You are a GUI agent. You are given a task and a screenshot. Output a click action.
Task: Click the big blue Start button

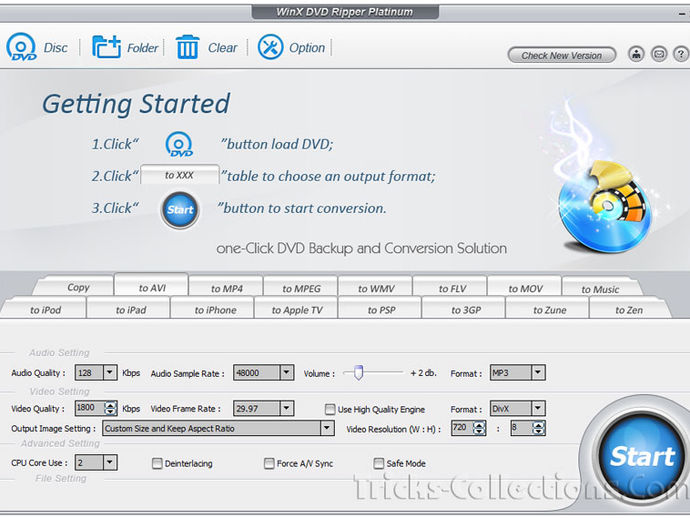[642, 456]
